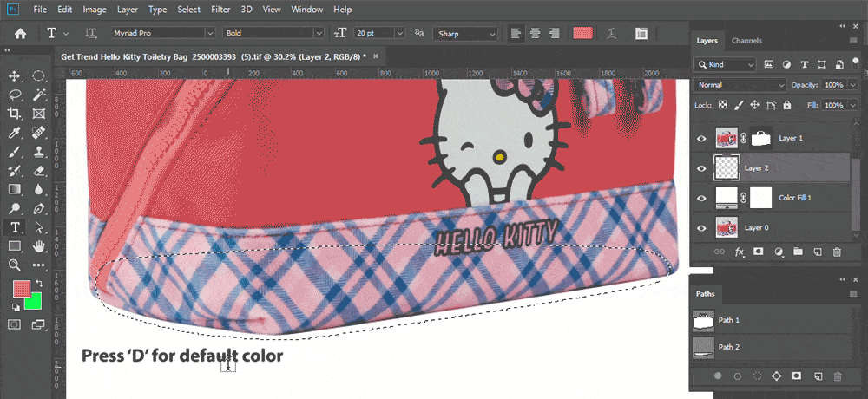This screenshot has width=868, height=399.
Task: Toggle Color Fill 1 layer visibility
Action: [x=702, y=198]
